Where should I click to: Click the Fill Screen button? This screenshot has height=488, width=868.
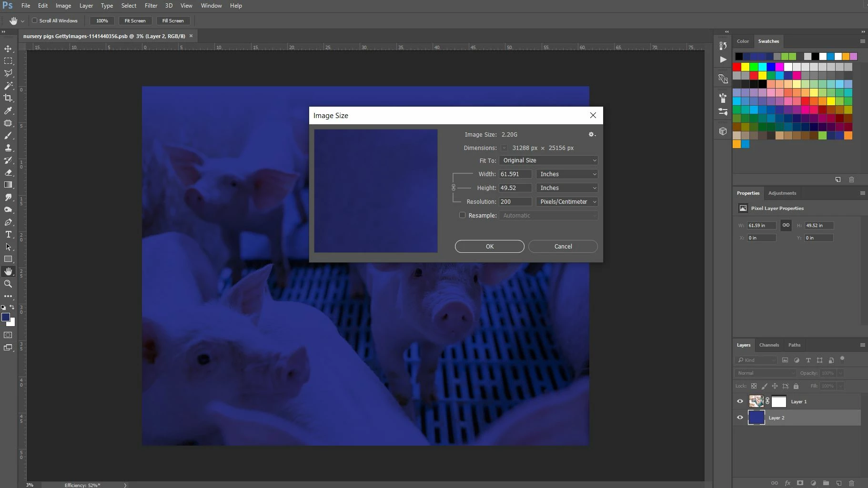click(173, 20)
